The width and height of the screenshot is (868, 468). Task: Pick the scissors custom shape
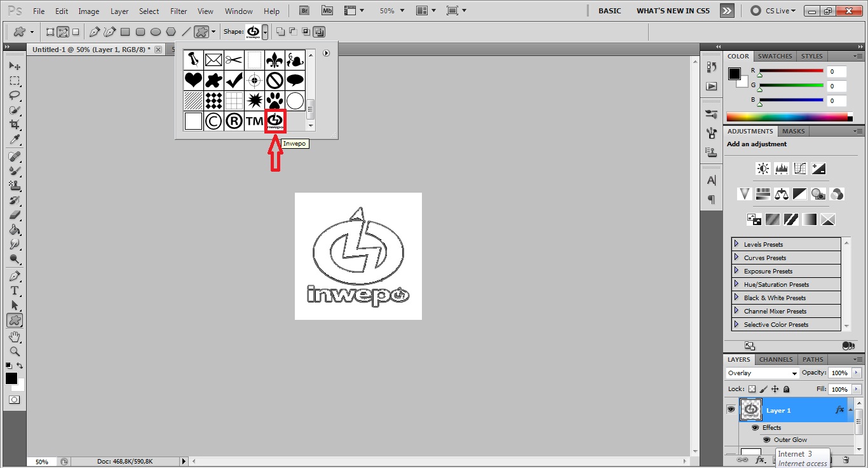tap(234, 60)
